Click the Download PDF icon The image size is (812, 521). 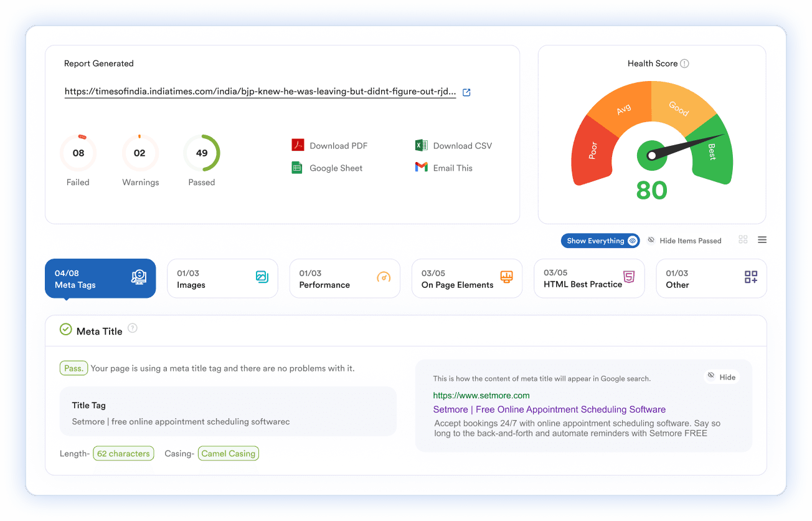(298, 145)
